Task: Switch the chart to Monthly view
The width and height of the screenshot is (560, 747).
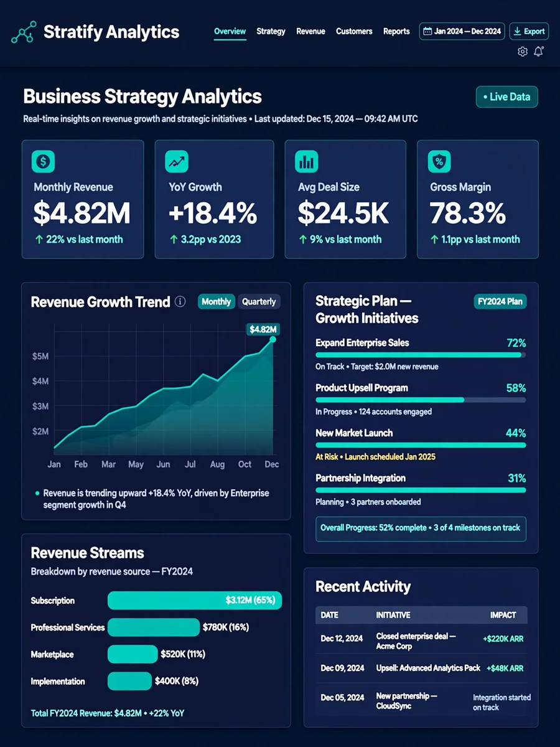Action: click(217, 302)
